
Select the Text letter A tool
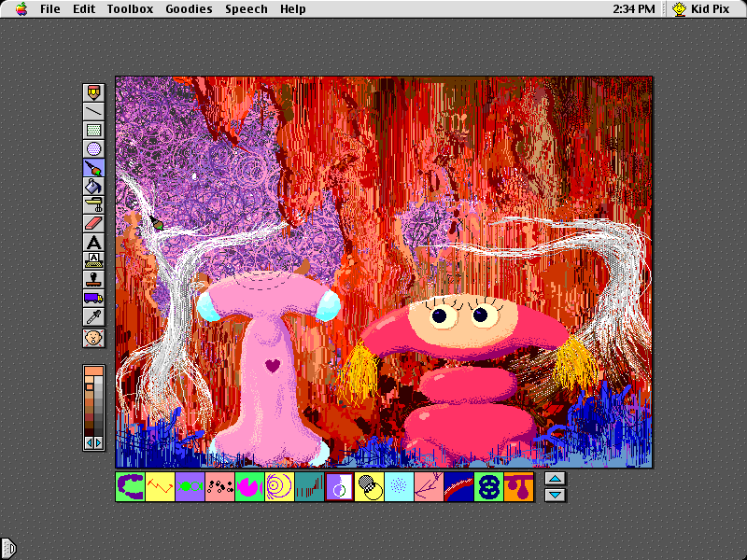click(93, 243)
